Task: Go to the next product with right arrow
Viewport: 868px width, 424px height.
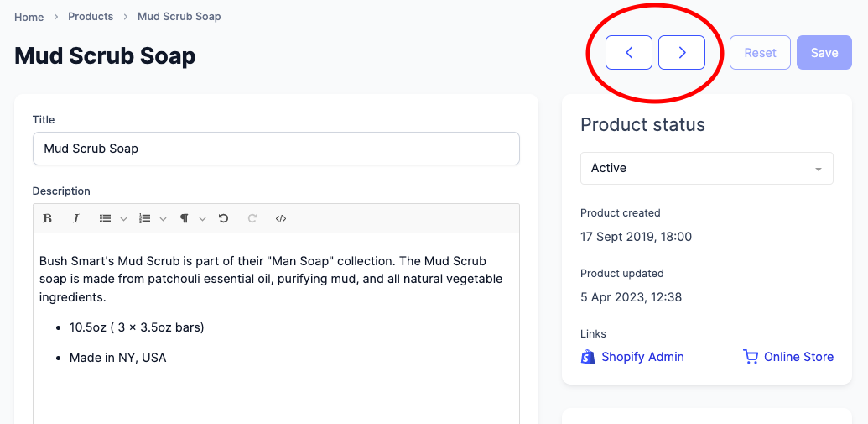Action: 682,53
